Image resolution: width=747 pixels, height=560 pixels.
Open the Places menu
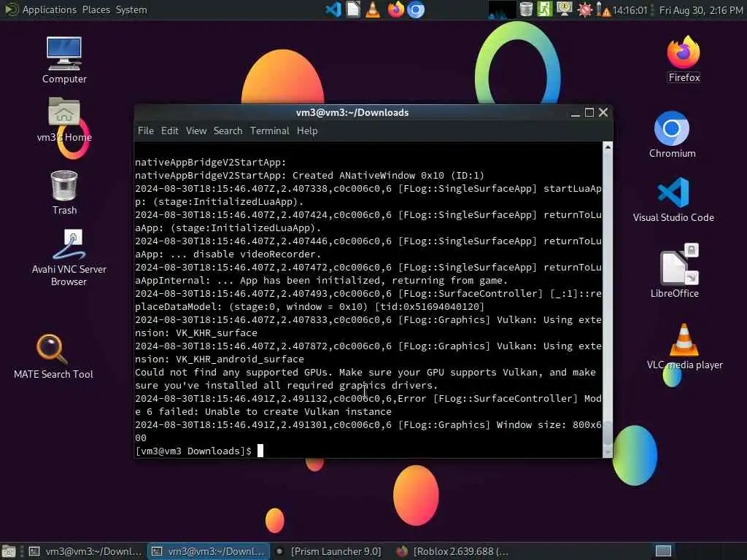[96, 9]
